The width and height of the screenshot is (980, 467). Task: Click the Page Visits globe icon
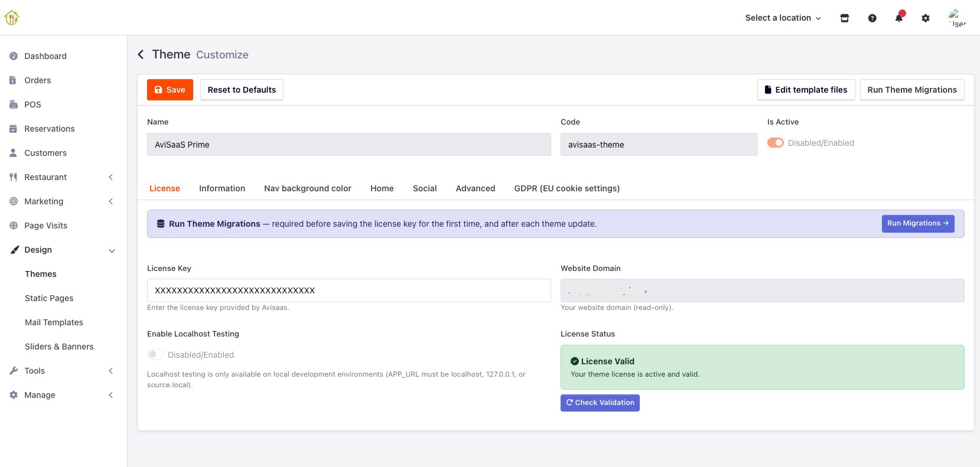pos(14,226)
